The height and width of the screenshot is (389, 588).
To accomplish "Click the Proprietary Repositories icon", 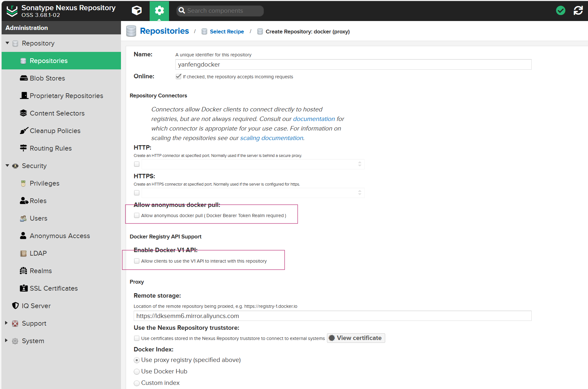I will (x=24, y=95).
